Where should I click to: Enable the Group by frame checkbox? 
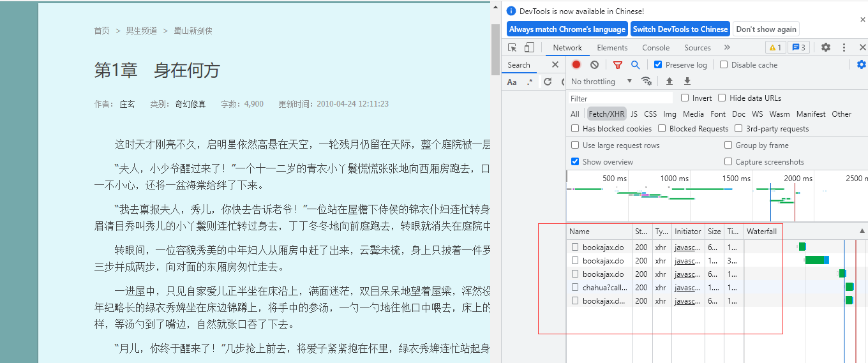[728, 145]
